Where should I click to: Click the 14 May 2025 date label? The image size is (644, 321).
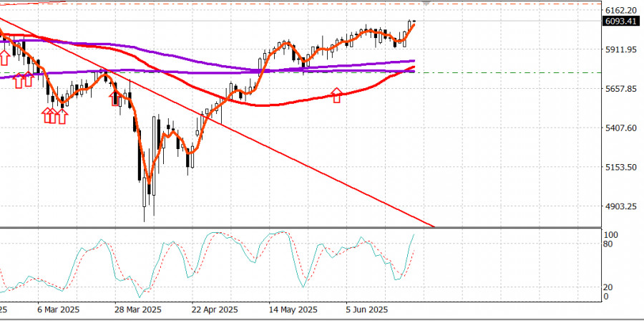(292, 309)
